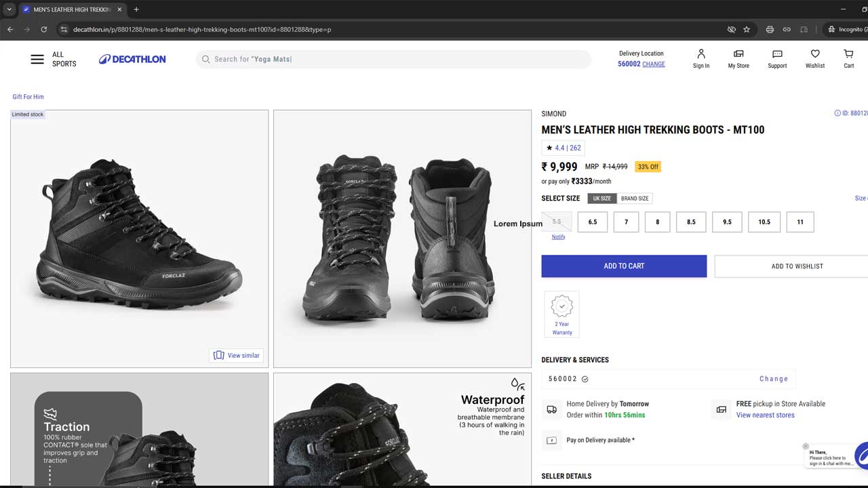
Task: Click the verified check icon beside pincode
Action: coord(585,379)
